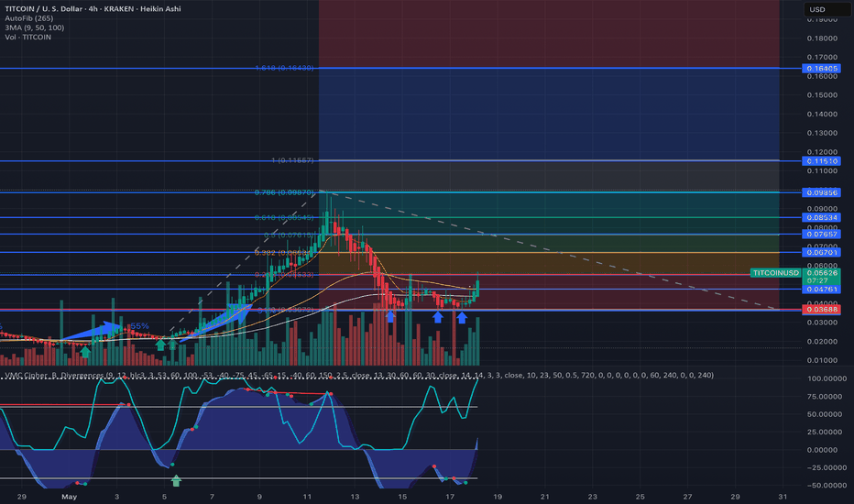Click the 17 date on the time axis
This screenshot has height=504, width=854.
tap(450, 497)
